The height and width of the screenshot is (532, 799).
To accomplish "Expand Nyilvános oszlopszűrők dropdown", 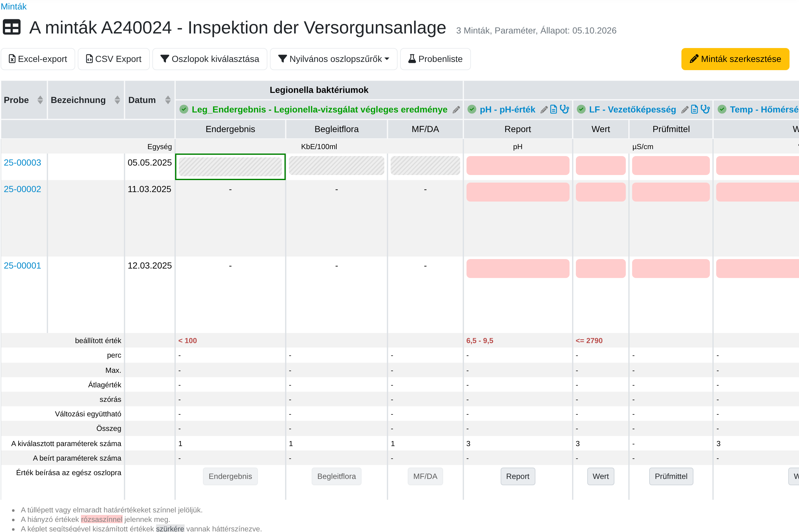I will pos(334,59).
